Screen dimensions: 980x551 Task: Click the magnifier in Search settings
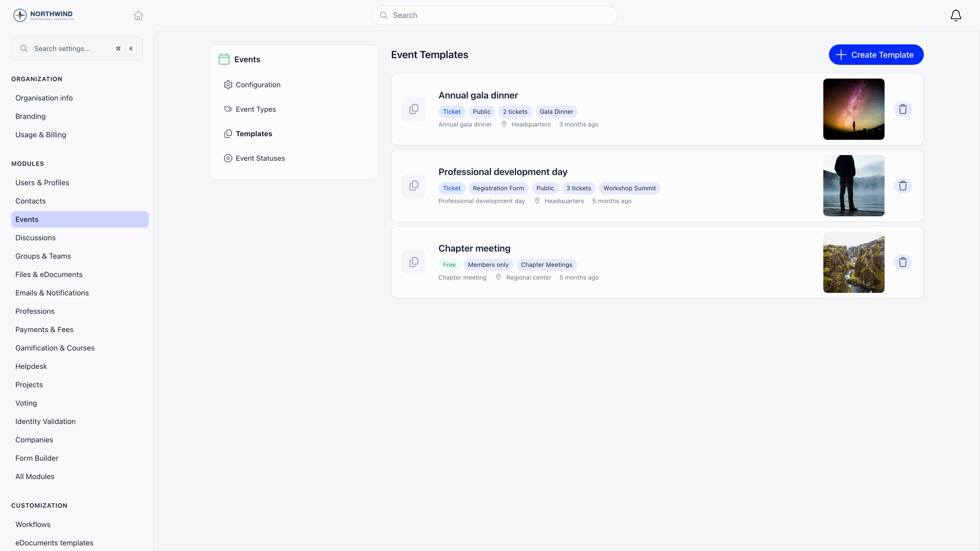click(x=24, y=48)
